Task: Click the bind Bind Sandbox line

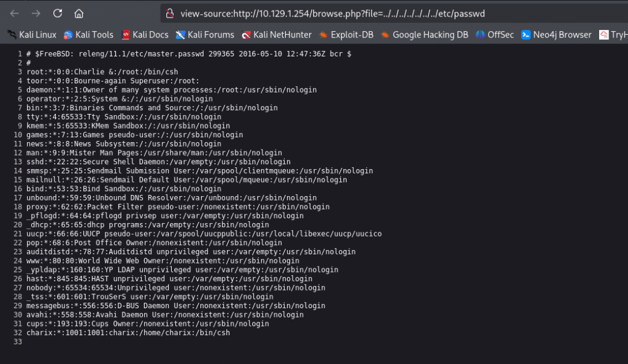Action: [124, 189]
